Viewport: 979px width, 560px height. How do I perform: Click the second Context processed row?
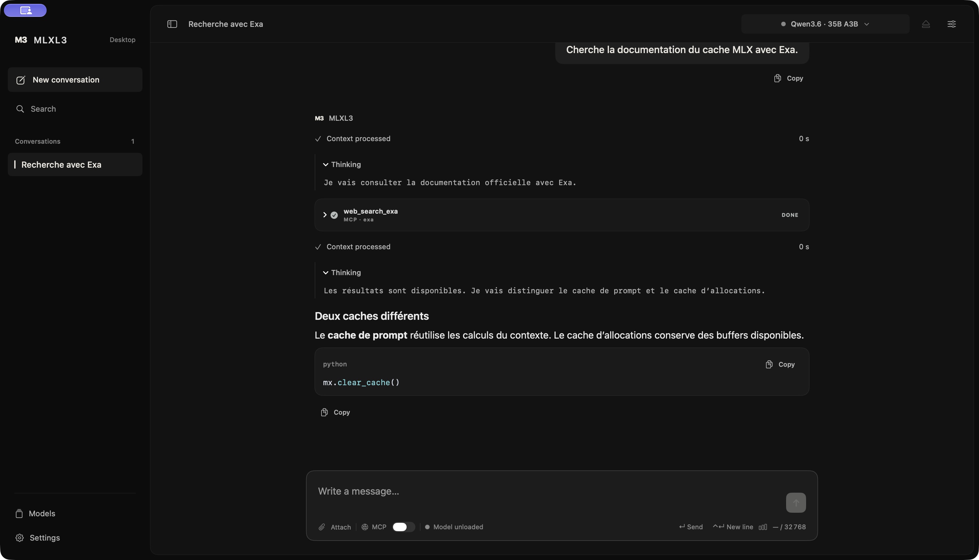562,247
